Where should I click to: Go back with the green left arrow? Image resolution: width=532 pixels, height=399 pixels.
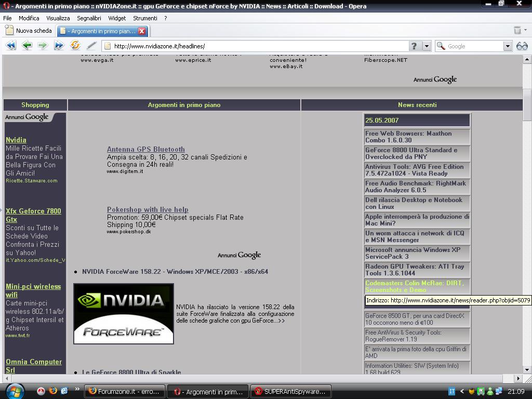27,46
